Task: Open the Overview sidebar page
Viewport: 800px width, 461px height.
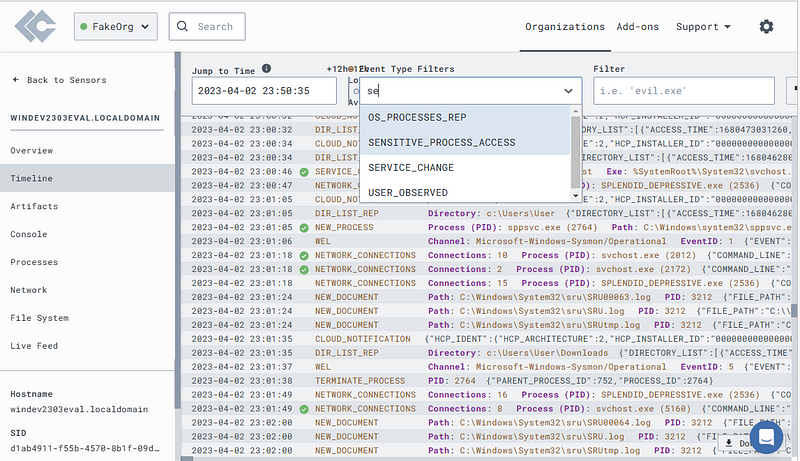Action: pos(87,150)
